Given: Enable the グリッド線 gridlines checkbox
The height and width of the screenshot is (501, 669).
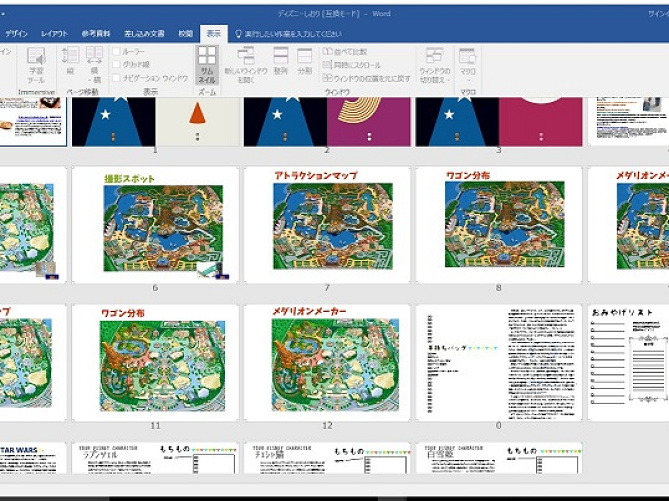Looking at the screenshot, I should click(116, 64).
